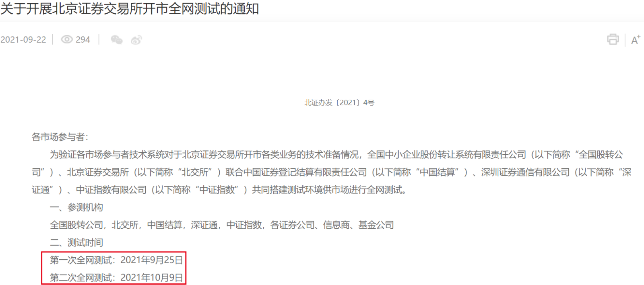Click the text 深圳证券通信有限公司 in the paragraph
Screen dimensions: 644x285
point(525,172)
